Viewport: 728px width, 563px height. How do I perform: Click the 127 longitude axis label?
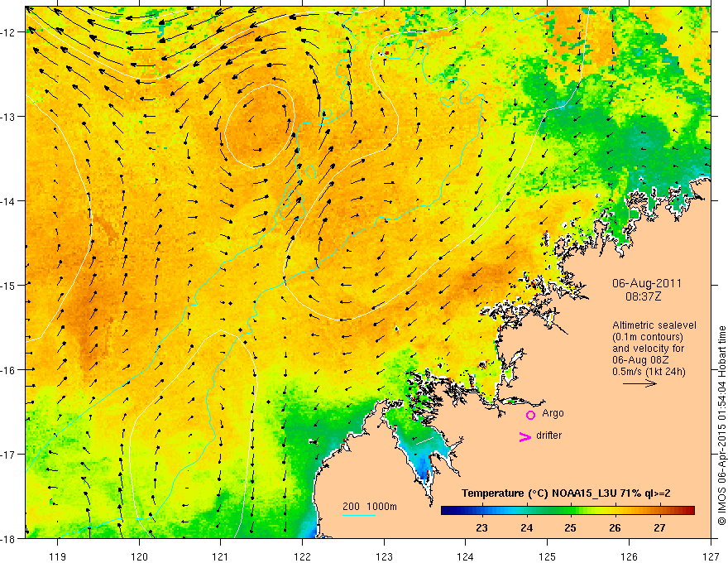click(x=711, y=557)
